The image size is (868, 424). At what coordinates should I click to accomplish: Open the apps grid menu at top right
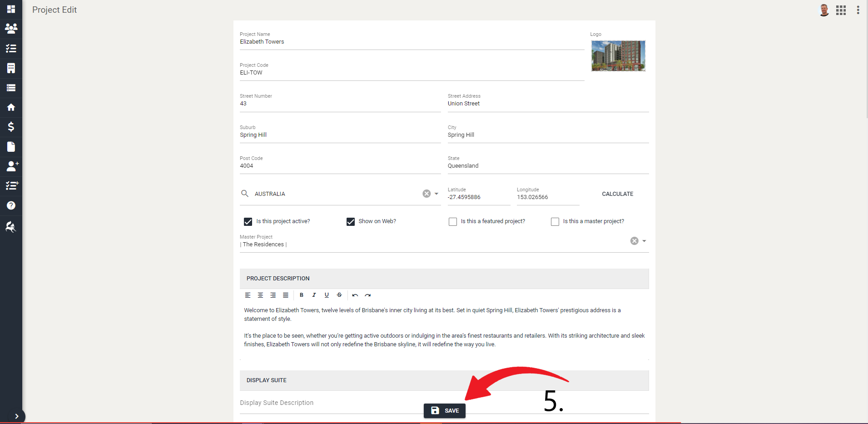[x=841, y=10]
